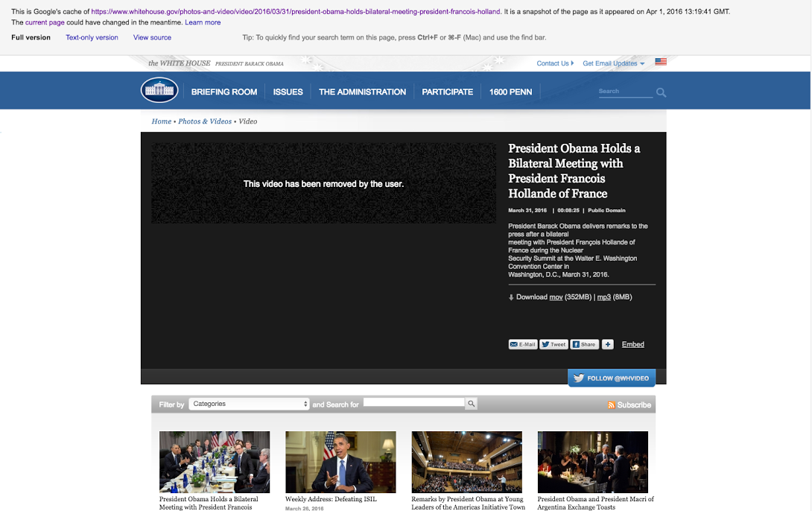Click the video filter search magnifier button
The height and width of the screenshot is (511, 812).
[x=471, y=404]
